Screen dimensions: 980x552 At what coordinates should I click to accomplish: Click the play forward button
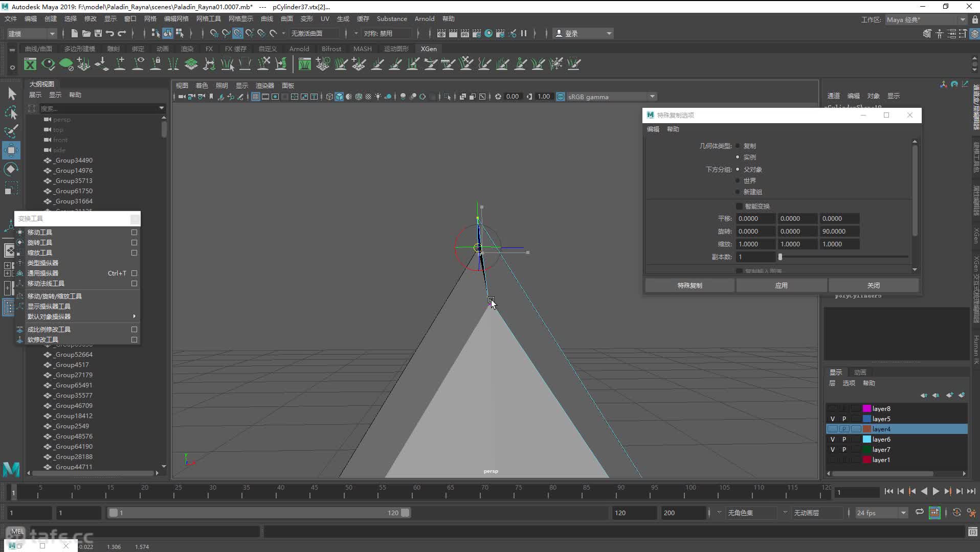tap(936, 491)
